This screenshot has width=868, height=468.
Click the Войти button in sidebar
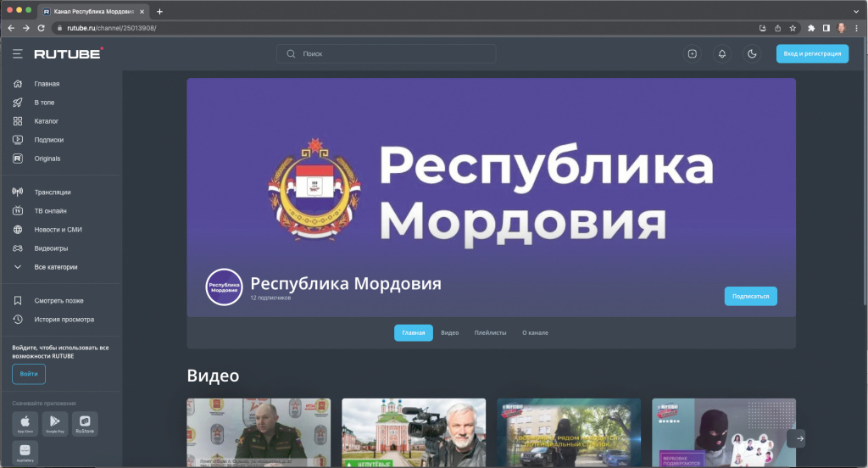[x=29, y=374]
